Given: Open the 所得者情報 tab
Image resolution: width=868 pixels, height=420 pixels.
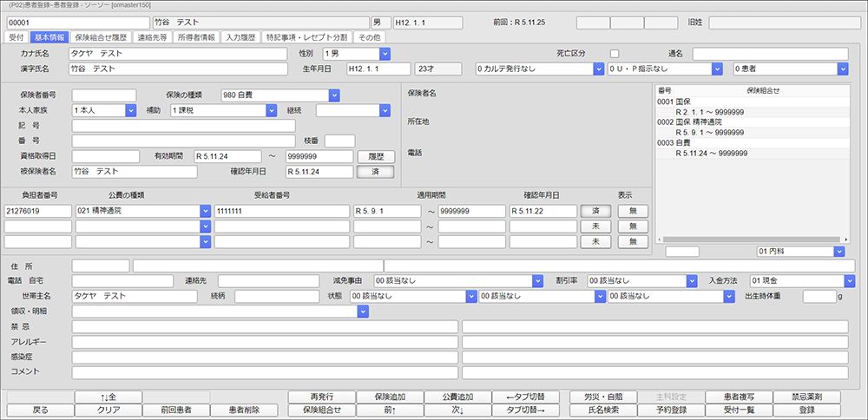Looking at the screenshot, I should click(196, 37).
